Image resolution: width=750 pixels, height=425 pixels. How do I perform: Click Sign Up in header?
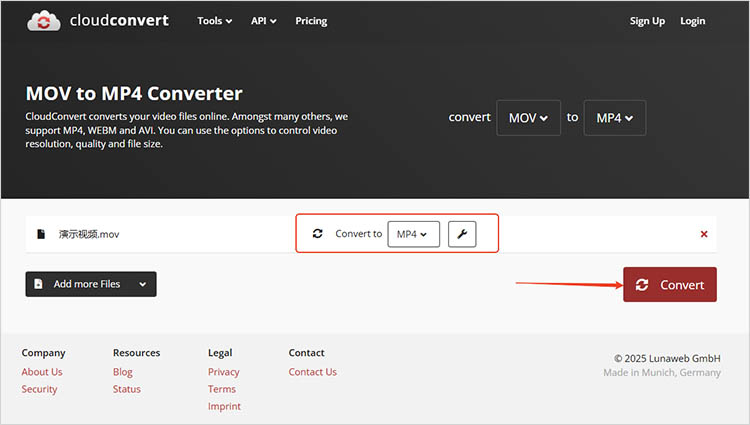pos(647,21)
